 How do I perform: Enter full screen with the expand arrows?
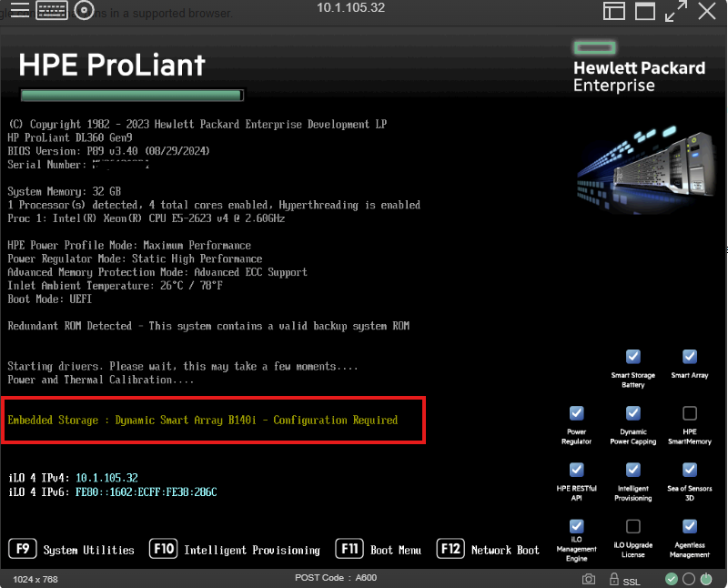[x=675, y=11]
